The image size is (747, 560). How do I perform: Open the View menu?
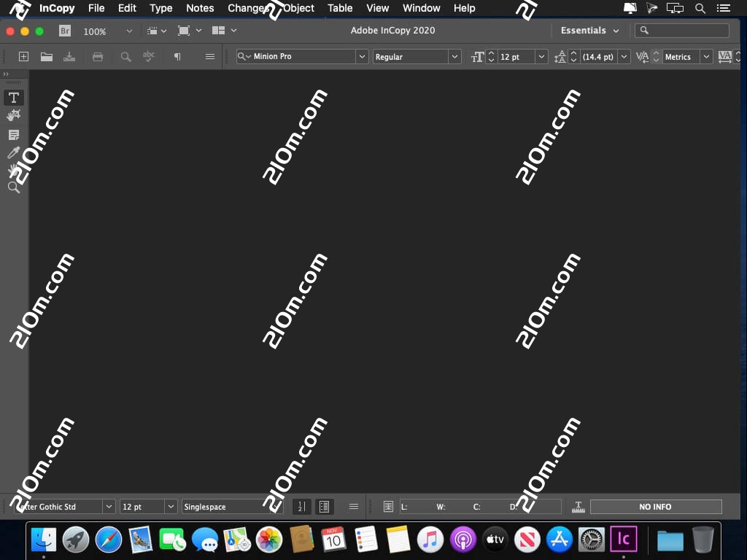pos(378,8)
